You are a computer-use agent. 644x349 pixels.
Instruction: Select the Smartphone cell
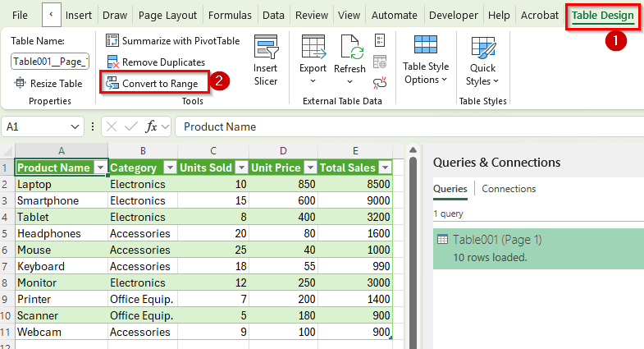pos(62,200)
